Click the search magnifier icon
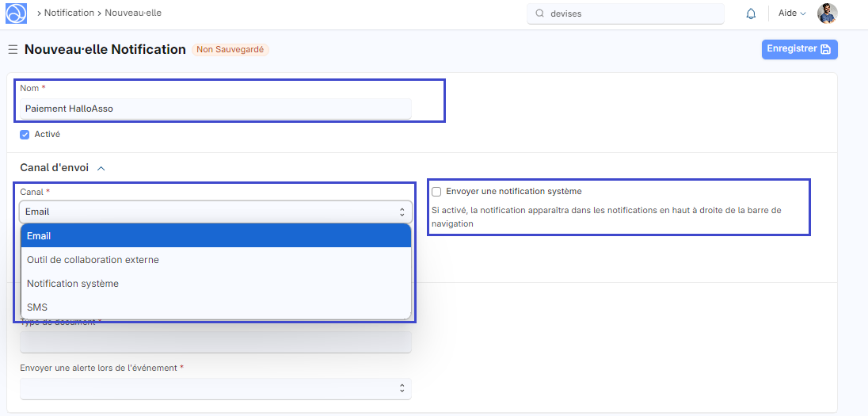 [x=540, y=13]
